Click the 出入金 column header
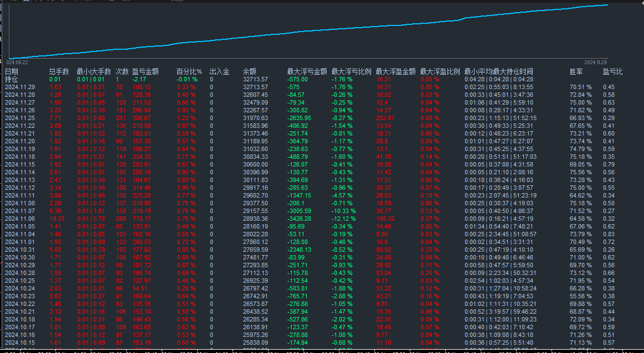Image resolution: width=644 pixels, height=353 pixels. click(220, 71)
